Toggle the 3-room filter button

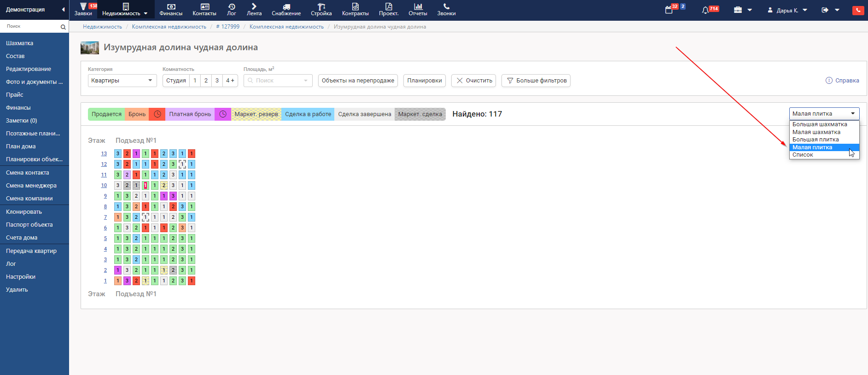click(217, 80)
